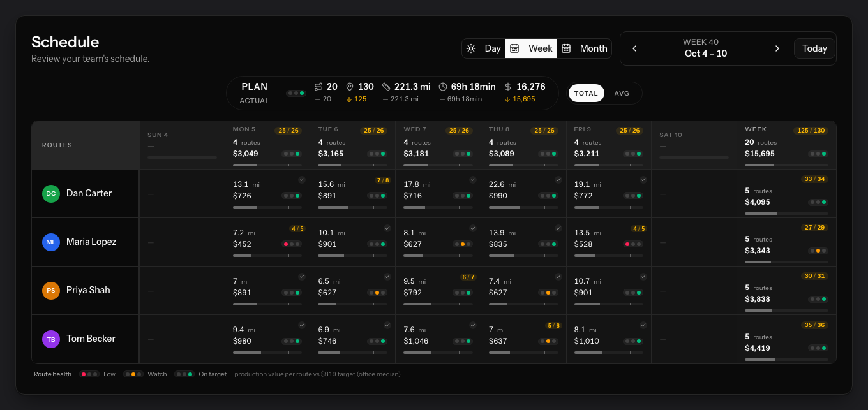Click Dan Carter's Tuesday 7 / 8 badge
The height and width of the screenshot is (410, 868).
pyautogui.click(x=382, y=180)
